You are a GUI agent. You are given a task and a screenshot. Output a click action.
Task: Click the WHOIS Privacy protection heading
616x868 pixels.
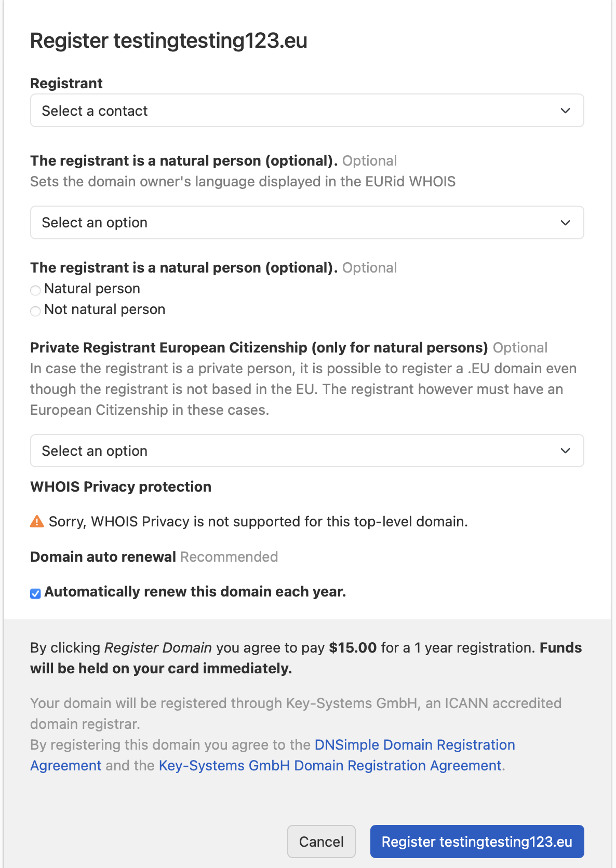coord(120,486)
